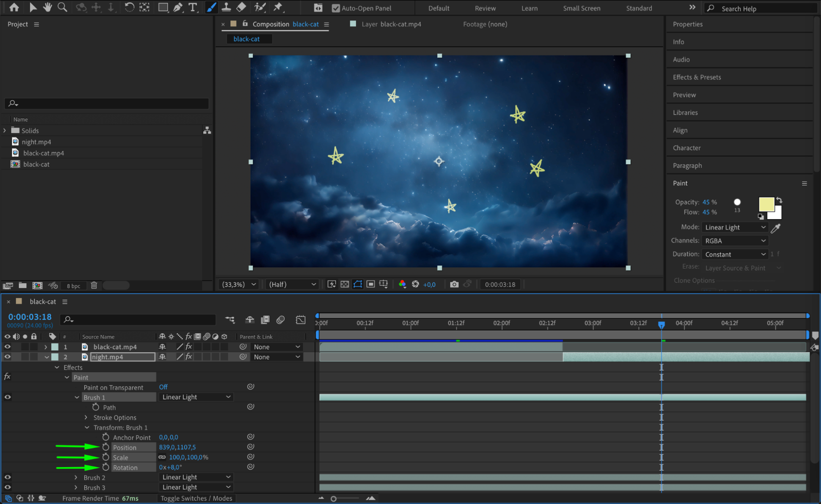Click Toggle Switches / Modes button

coord(196,498)
